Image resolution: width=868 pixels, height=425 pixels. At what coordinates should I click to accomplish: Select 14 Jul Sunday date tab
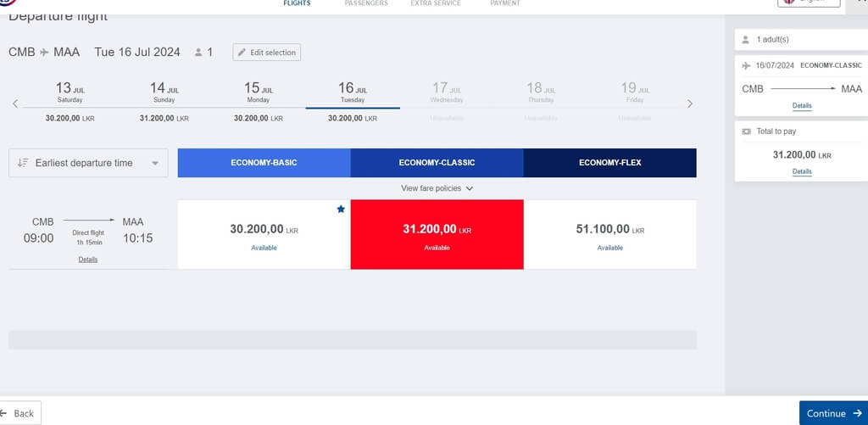tap(164, 102)
